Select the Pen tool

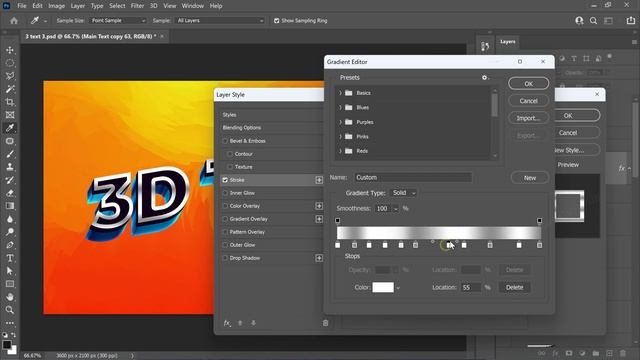[10, 245]
